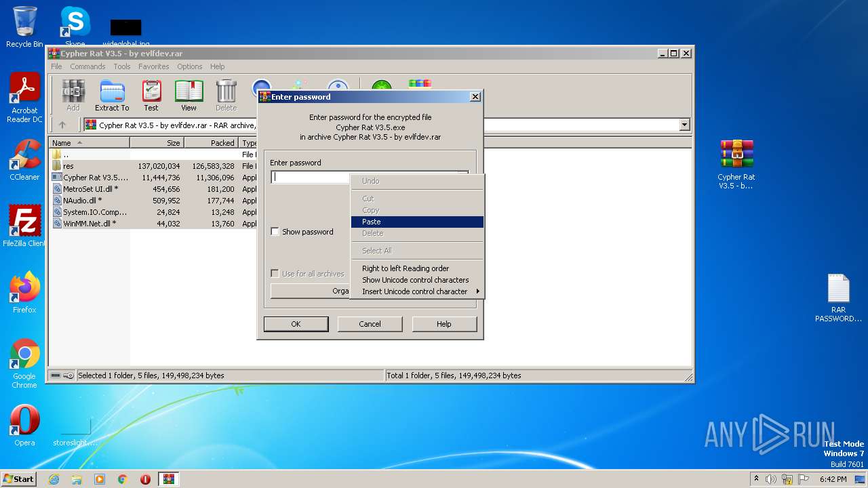Choose Copy in the context menu
Image resolution: width=868 pixels, height=488 pixels.
(417, 210)
